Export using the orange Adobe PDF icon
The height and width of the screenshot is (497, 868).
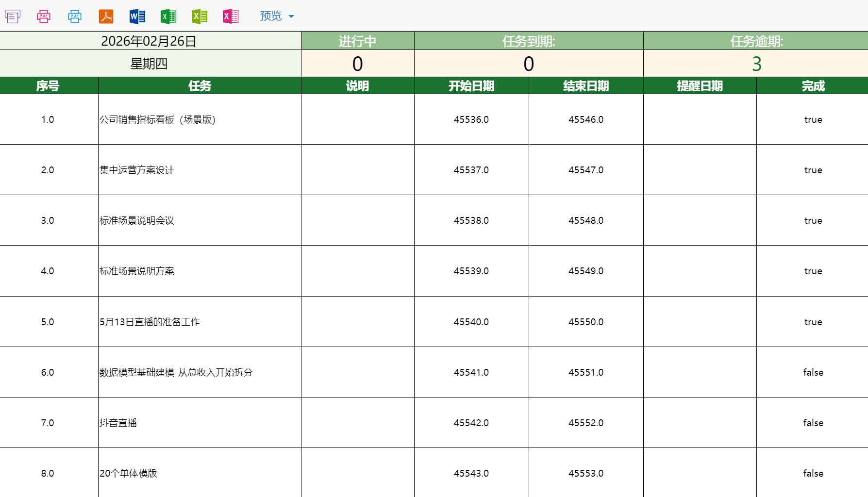pos(106,17)
